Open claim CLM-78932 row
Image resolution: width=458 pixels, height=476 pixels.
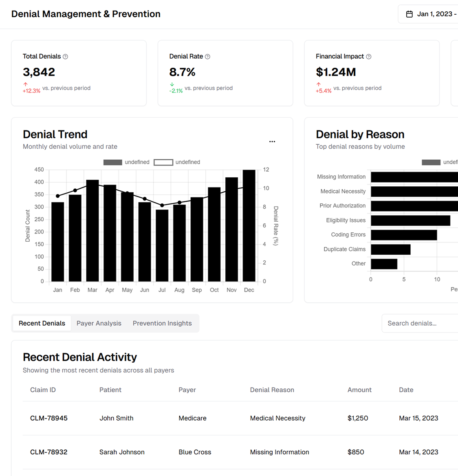(49, 452)
